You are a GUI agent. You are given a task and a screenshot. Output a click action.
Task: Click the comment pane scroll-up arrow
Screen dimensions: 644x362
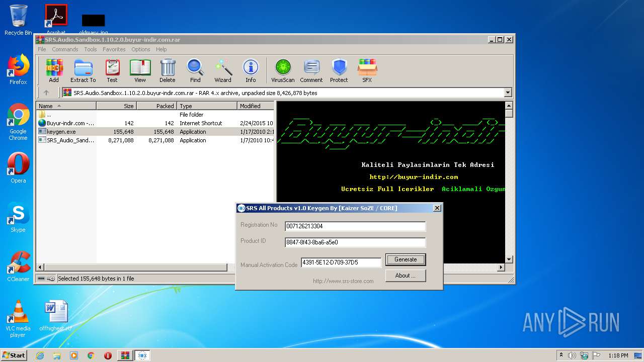tap(509, 106)
